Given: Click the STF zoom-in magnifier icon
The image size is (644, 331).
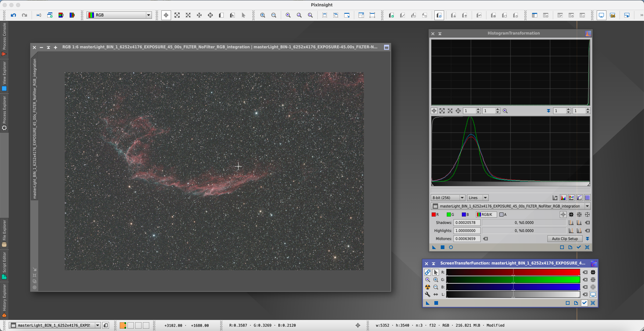Looking at the screenshot, I should 436,280.
